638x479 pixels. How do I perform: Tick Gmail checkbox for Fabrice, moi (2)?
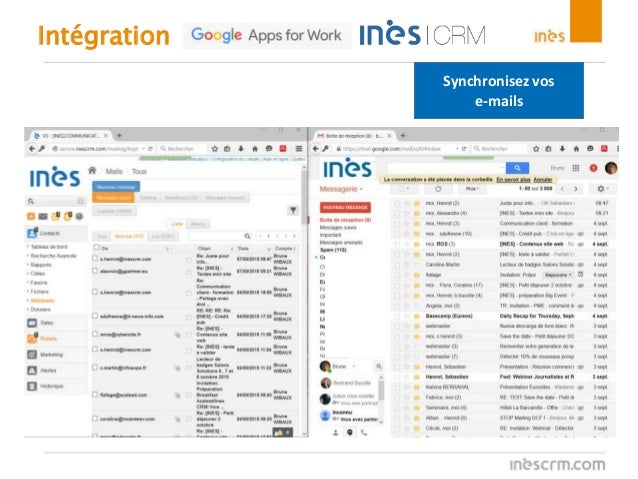click(397, 397)
